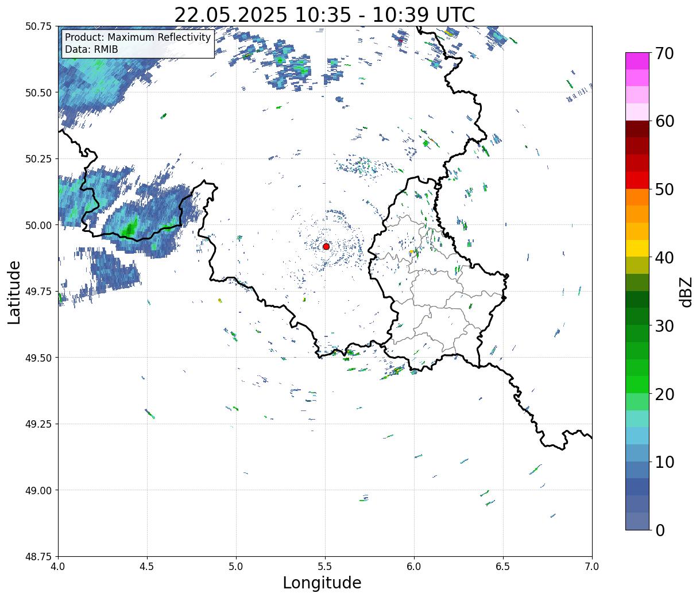The height and width of the screenshot is (597, 700).
Task: Click the latitude tick label 49.25
Action: tap(39, 424)
